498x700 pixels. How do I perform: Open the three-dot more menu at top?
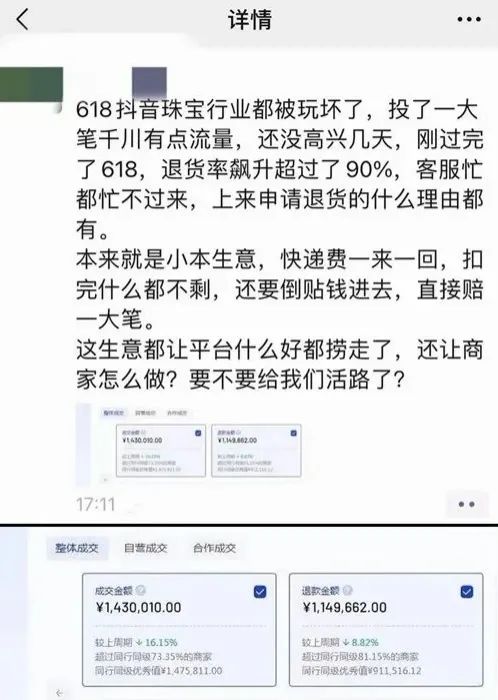(469, 19)
